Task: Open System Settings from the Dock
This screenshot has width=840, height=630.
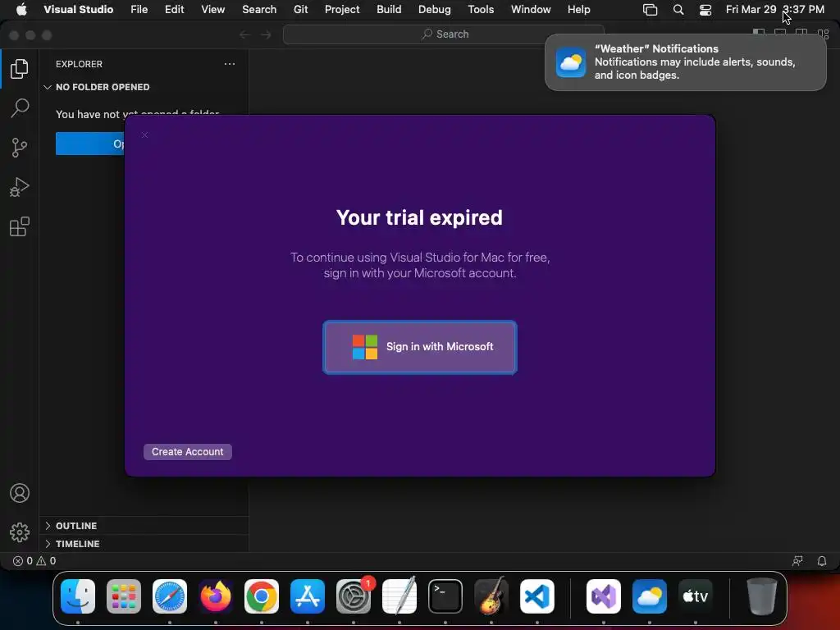Action: [x=354, y=596]
